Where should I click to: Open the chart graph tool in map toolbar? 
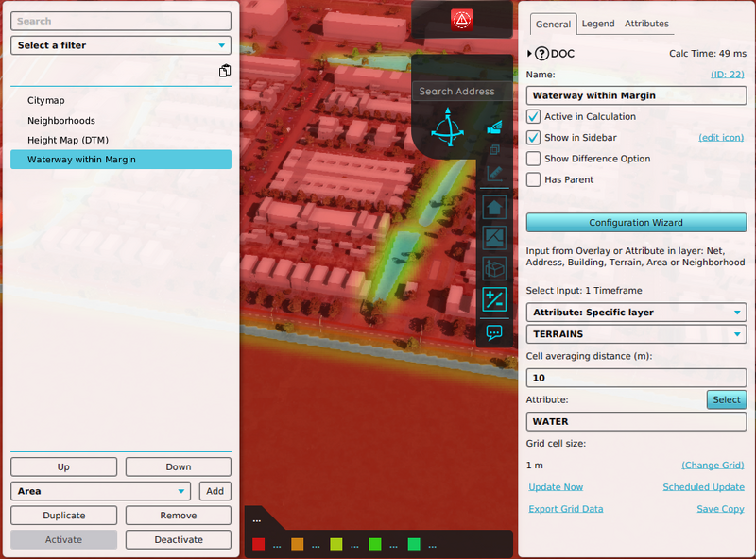click(x=493, y=237)
